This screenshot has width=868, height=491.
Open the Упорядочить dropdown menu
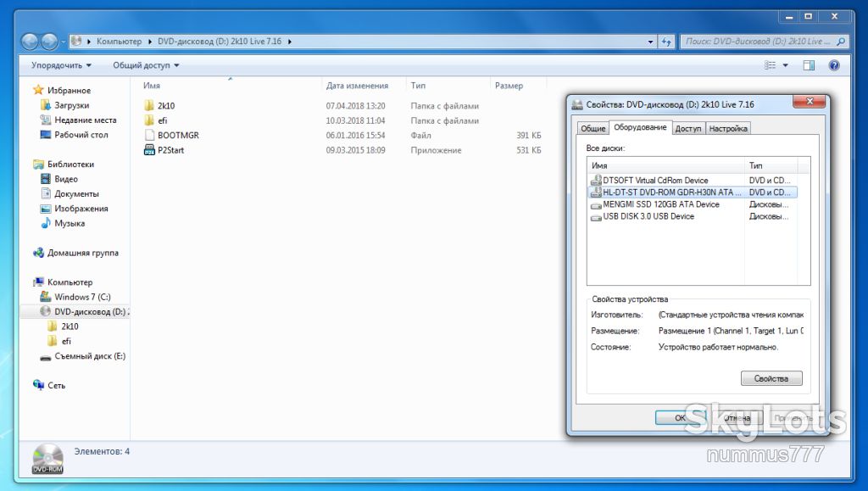tap(61, 65)
